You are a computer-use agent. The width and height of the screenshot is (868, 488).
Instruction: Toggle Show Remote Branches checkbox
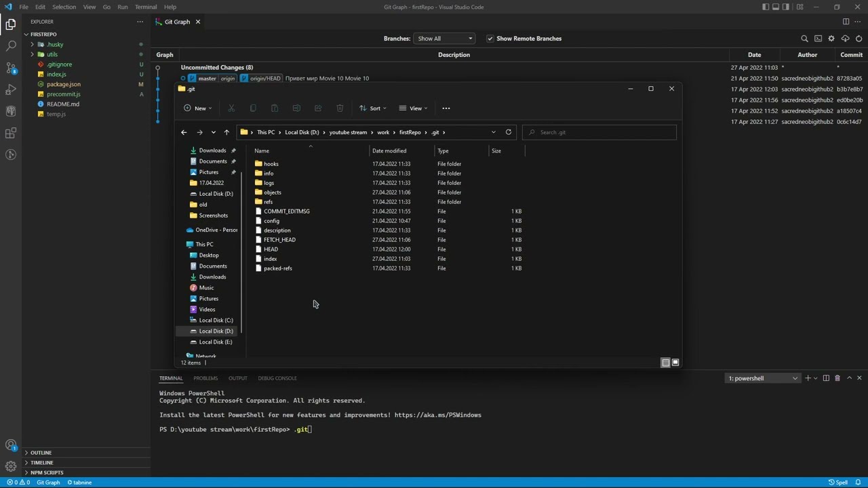pos(490,39)
